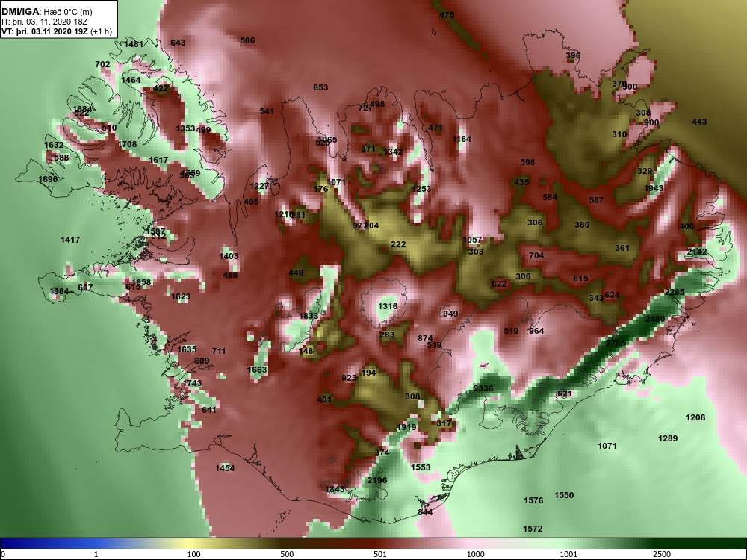Viewport: 747px width, 560px height.
Task: Click the map value '1984'
Action: point(59,291)
